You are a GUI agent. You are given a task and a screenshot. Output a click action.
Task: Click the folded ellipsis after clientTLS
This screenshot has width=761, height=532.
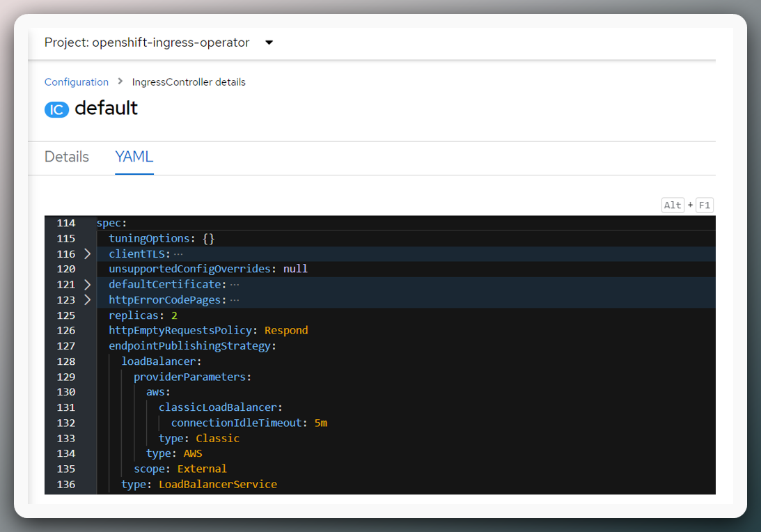click(179, 254)
